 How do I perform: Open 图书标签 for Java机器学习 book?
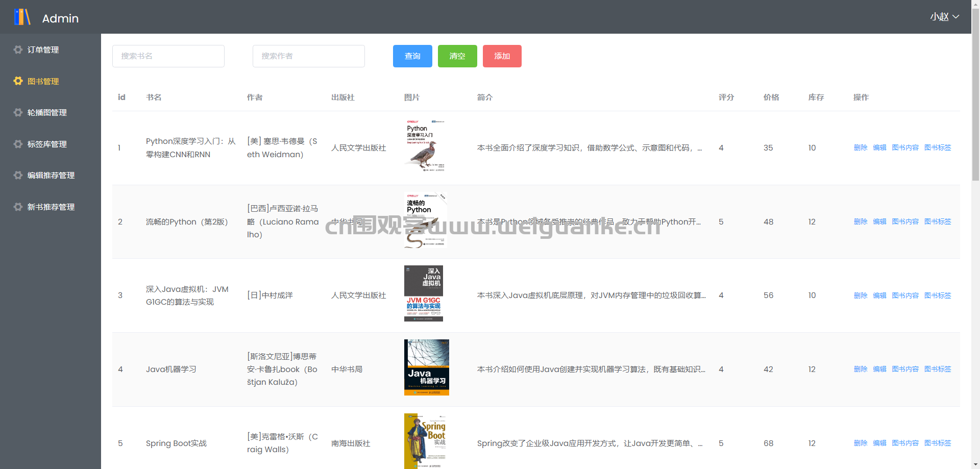click(x=938, y=369)
